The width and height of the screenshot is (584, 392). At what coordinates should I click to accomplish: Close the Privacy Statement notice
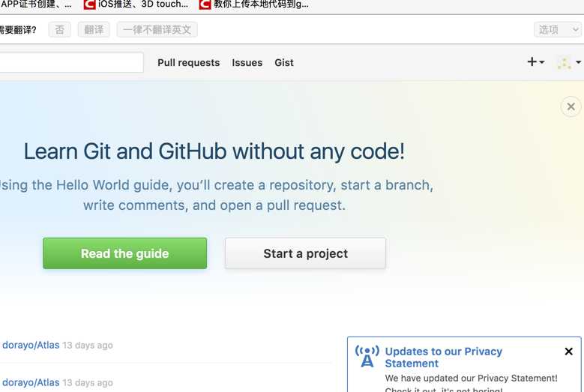click(x=569, y=351)
